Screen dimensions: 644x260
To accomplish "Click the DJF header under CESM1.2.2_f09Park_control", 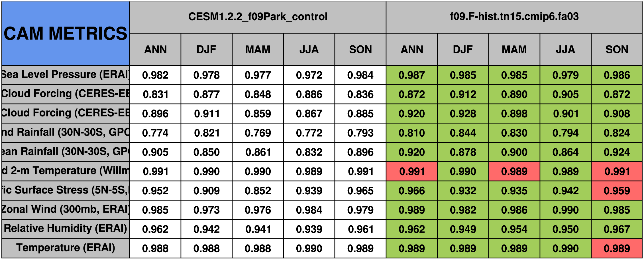I will coord(206,50).
